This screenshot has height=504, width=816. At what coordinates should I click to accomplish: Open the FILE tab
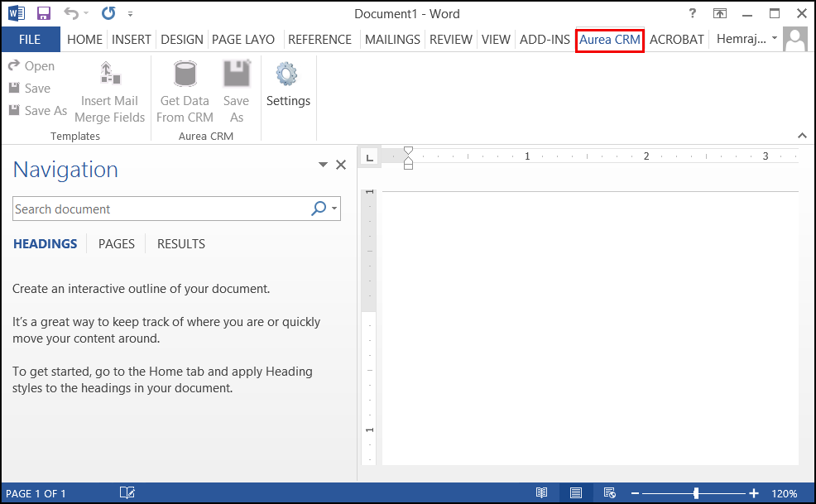click(x=30, y=40)
